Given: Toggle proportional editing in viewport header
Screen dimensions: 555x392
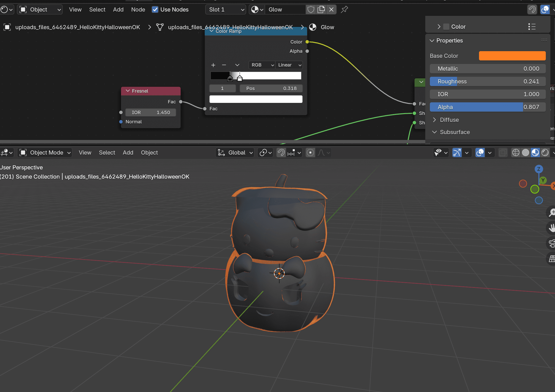Looking at the screenshot, I should point(310,153).
